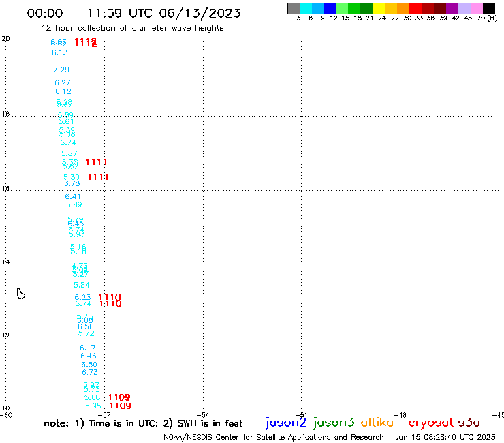Select the gray swatch in the color scale
The image size is (504, 443).
294,8
